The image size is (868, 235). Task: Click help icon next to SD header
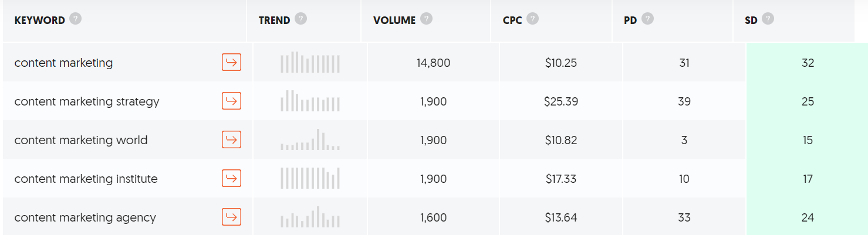pos(768,19)
